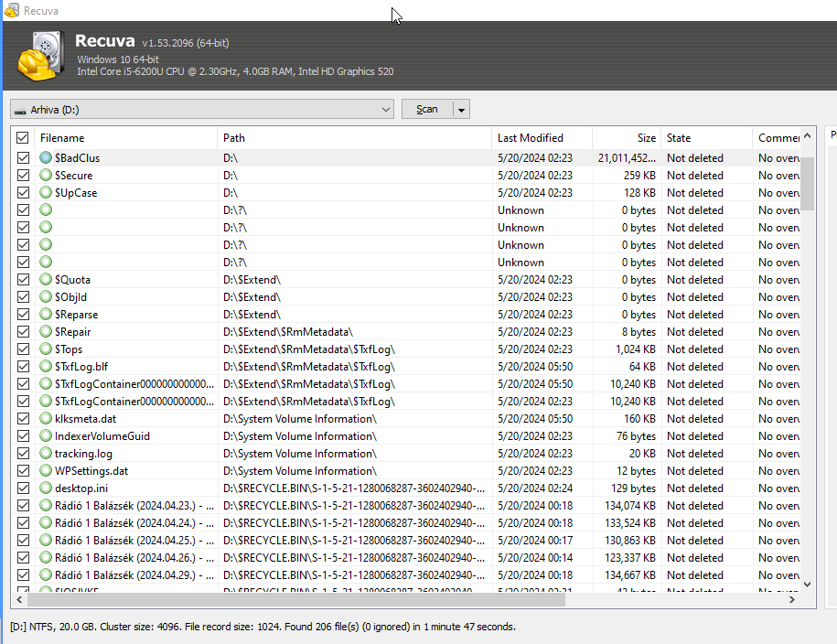Screen dimensions: 837x644
Task: Click the green status circle for $ObjId
Action: click(x=46, y=296)
